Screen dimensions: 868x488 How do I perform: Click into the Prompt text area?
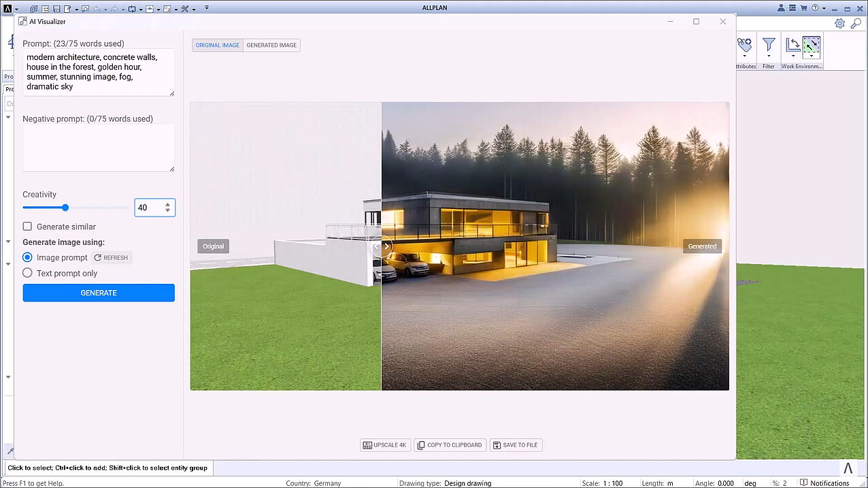click(99, 72)
